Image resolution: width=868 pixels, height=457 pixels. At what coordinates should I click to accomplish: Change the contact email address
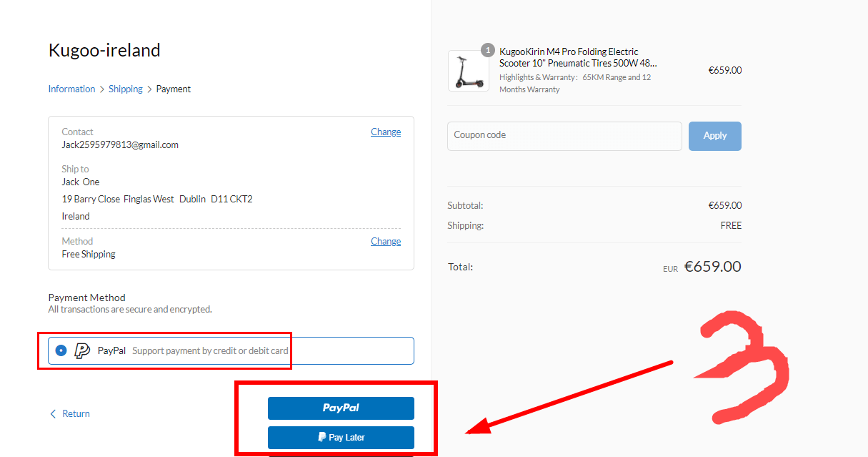(385, 132)
